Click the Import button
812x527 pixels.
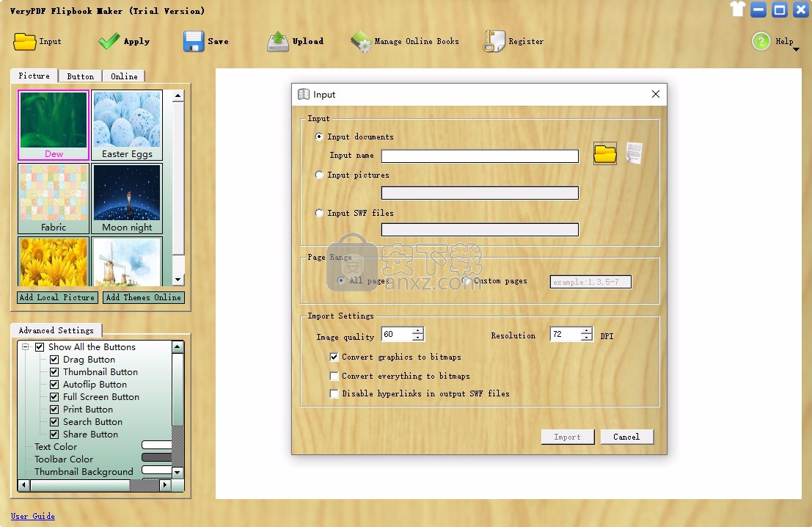568,437
